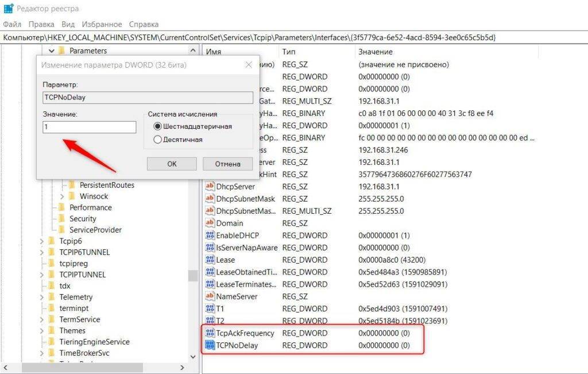Select the Десятичная radio button
Screen dimensions: 588x374
[157, 140]
